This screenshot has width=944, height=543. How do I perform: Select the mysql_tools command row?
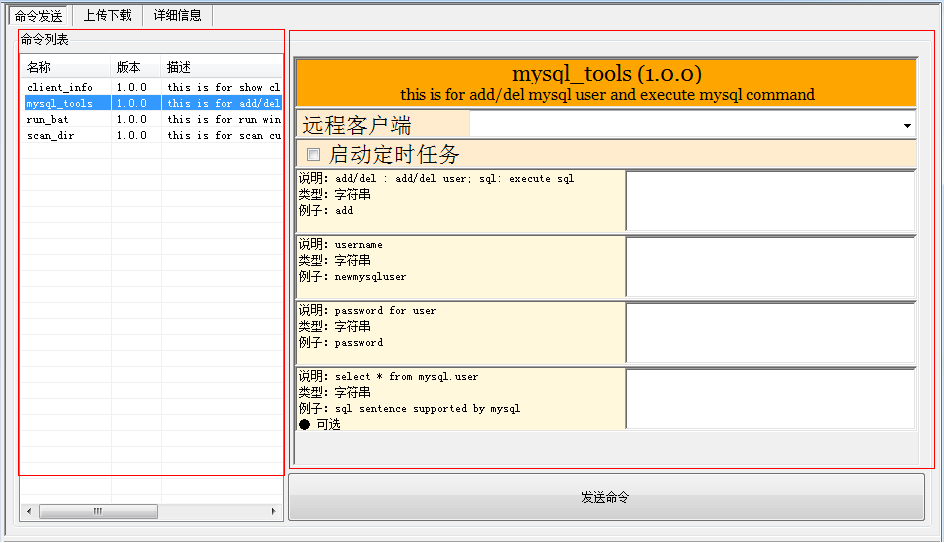point(153,103)
